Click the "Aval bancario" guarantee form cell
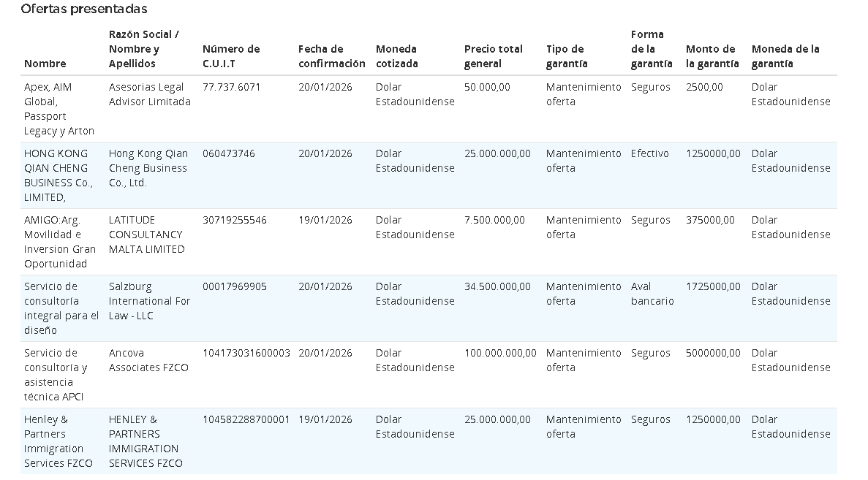 [652, 294]
